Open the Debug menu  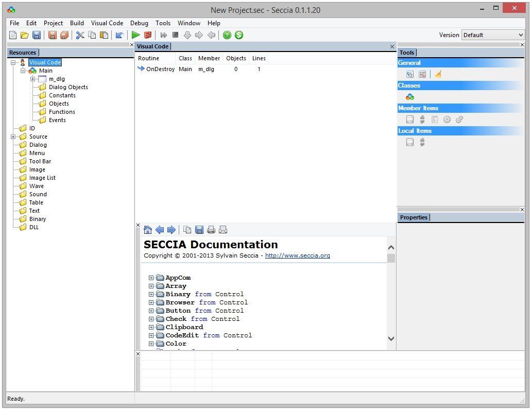coord(139,23)
